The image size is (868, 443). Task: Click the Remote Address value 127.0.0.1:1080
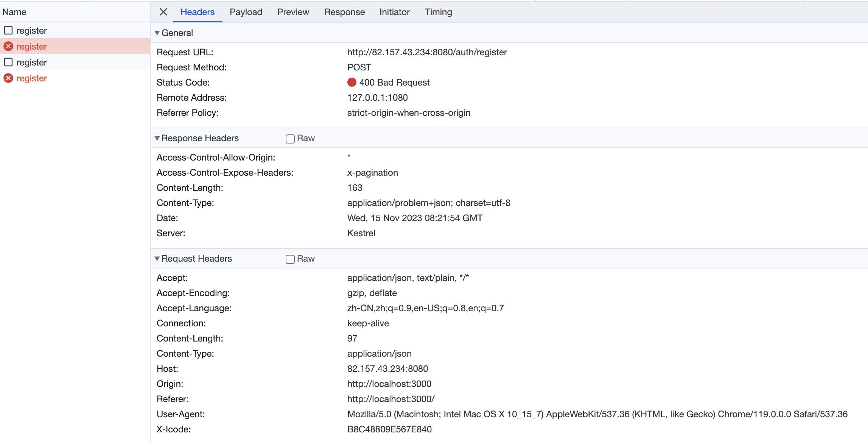(378, 98)
